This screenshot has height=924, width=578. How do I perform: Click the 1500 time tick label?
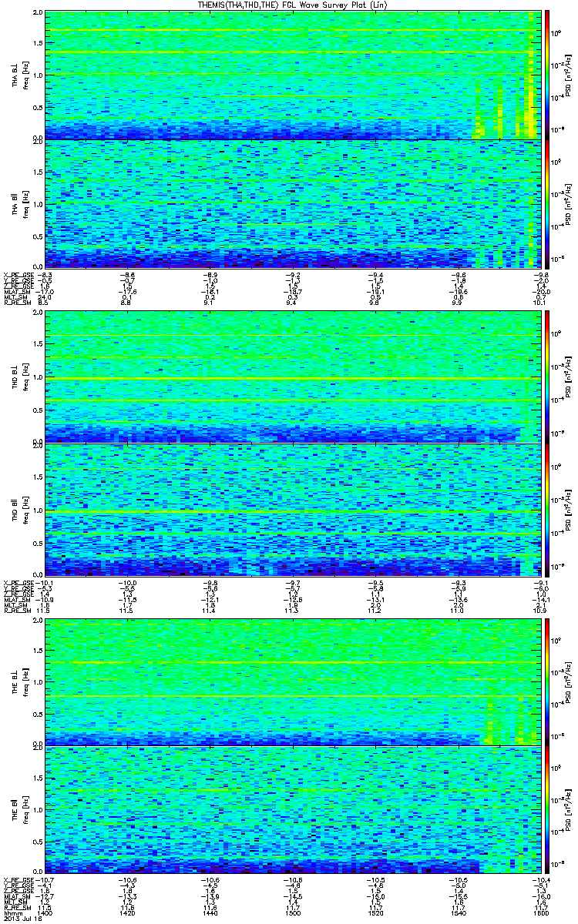[x=293, y=913]
